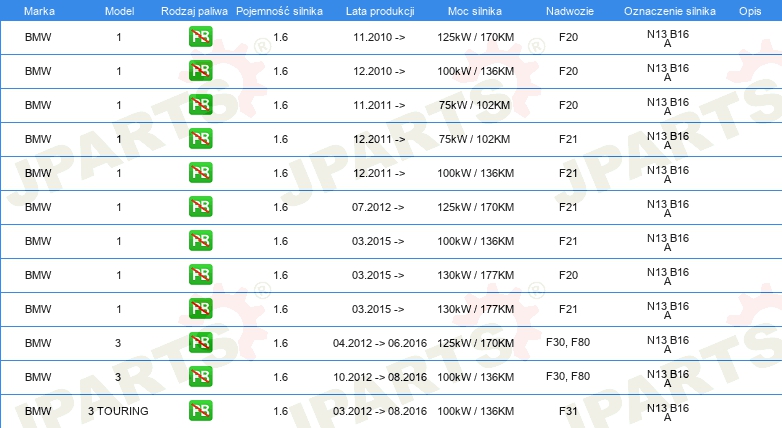The height and width of the screenshot is (428, 782).
Task: Click the Pojemność silnika column header
Action: pos(279,11)
